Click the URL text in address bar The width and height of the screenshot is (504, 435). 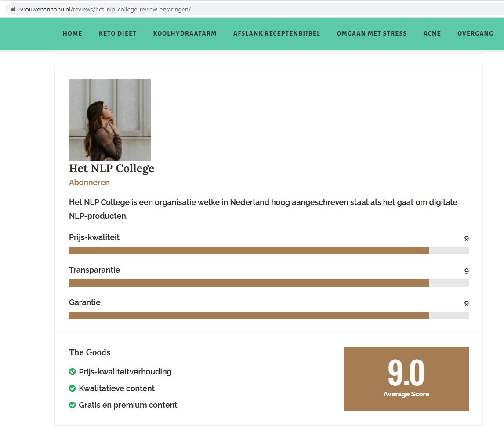105,9
